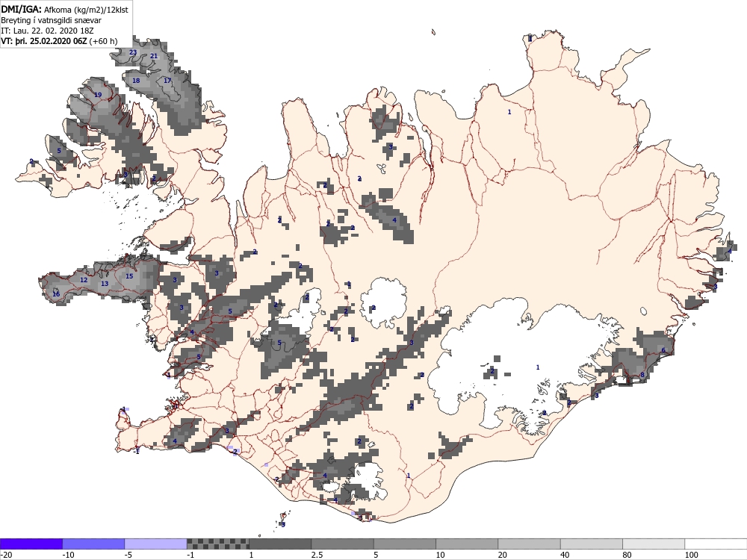This screenshot has width=747, height=560.
Task: Click the map value 23 in the Westfjords
Action: click(x=133, y=52)
